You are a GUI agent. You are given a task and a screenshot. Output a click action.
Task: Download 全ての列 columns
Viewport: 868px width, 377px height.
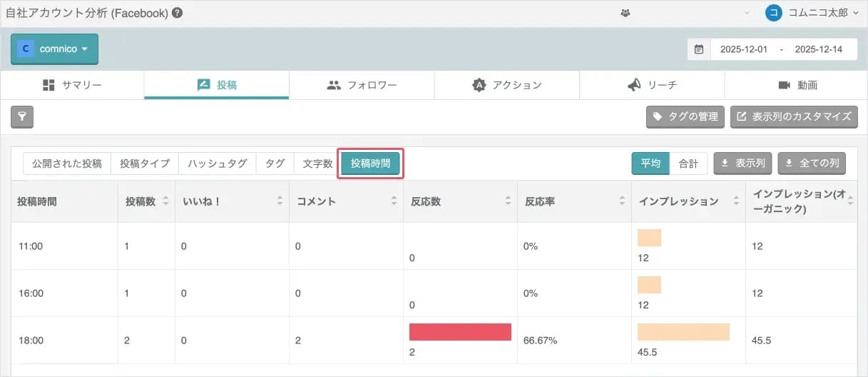tap(812, 164)
